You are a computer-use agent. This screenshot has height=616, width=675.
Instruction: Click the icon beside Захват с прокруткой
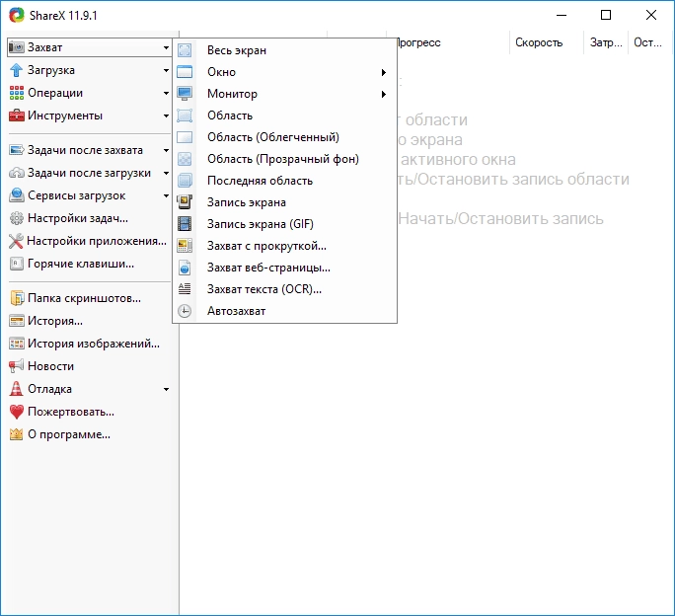185,246
